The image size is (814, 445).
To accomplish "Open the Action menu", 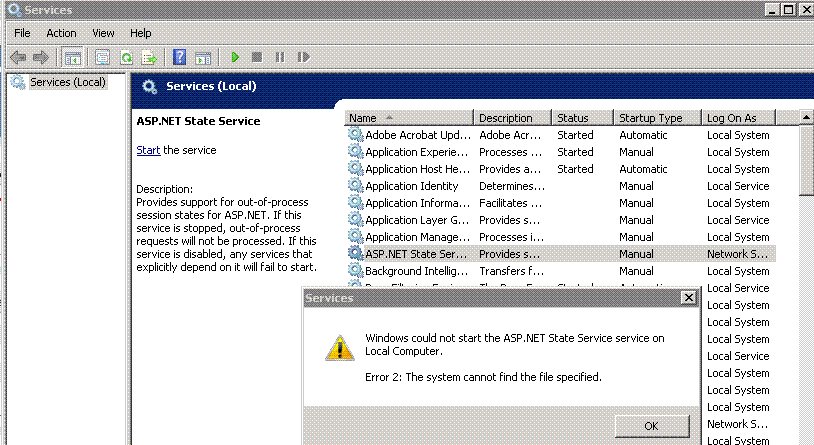I will tap(61, 33).
